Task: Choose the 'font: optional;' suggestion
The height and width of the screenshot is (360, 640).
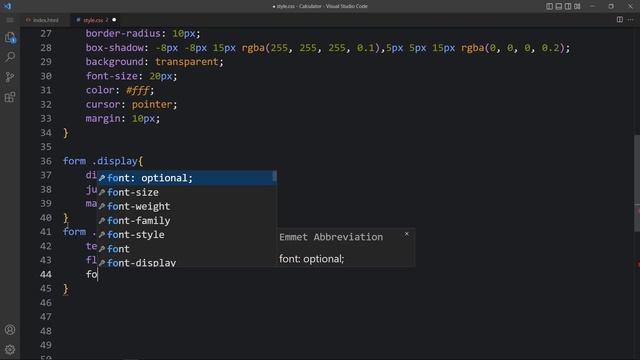Action: coord(187,178)
